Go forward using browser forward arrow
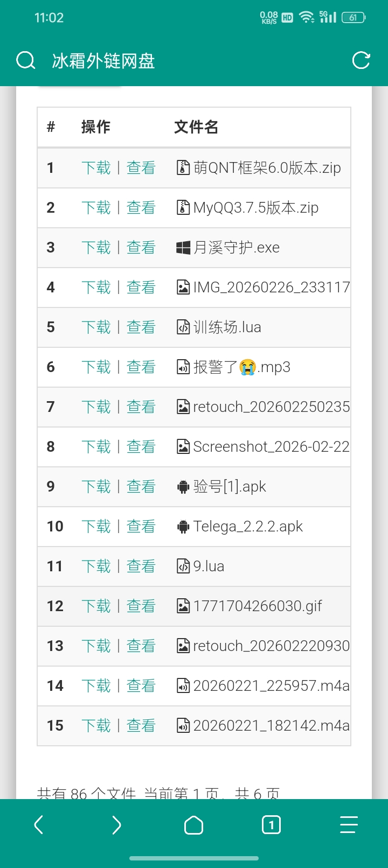 (x=116, y=824)
